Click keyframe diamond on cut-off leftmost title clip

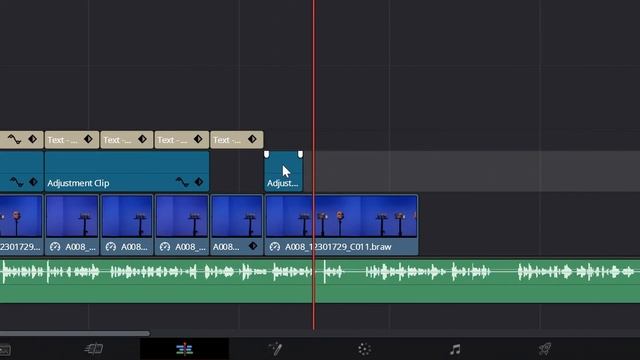coord(33,139)
